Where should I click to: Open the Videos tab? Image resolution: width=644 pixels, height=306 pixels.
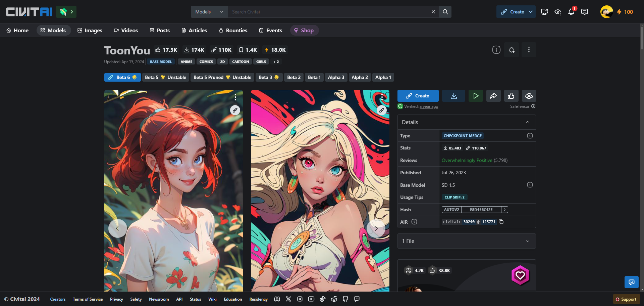click(x=126, y=30)
